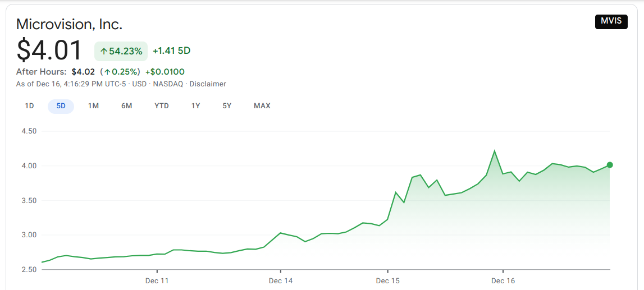The width and height of the screenshot is (644, 290).
Task: Select the 1D time range tab
Action: click(29, 106)
